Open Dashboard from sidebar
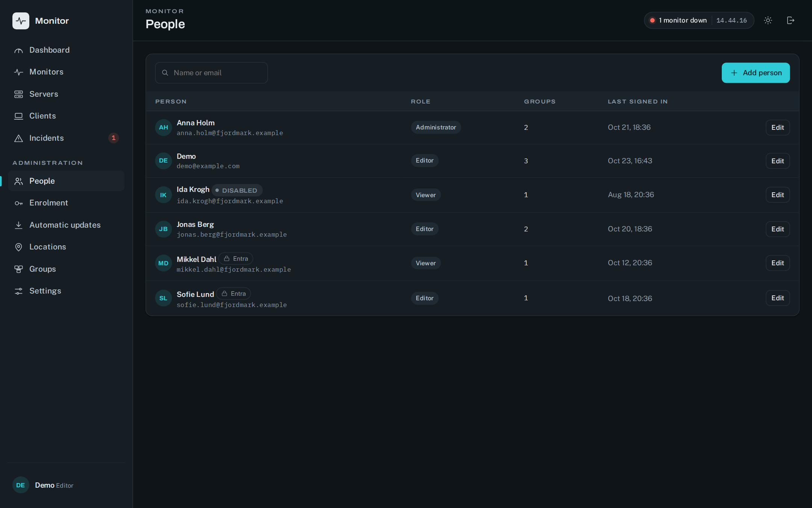 66,50
